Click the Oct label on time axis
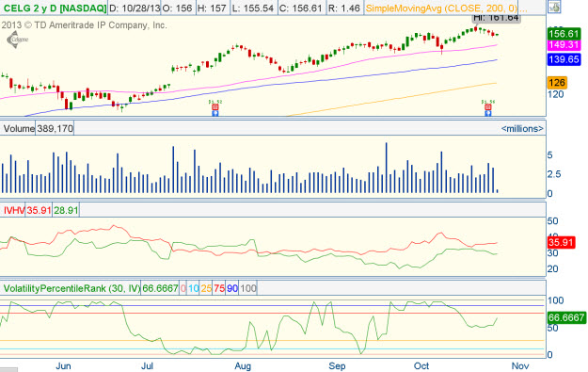Viewport: 588px width, 372px height. pos(421,366)
